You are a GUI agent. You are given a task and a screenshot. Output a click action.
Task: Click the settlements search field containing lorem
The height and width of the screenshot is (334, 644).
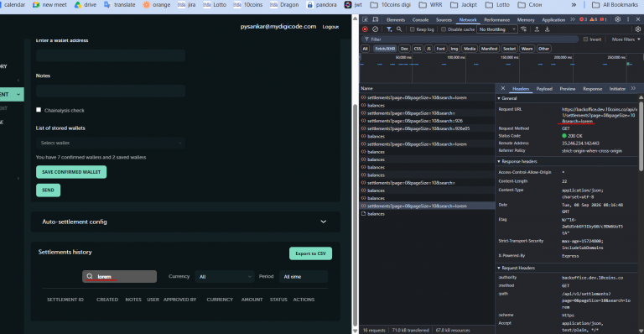[x=120, y=276]
